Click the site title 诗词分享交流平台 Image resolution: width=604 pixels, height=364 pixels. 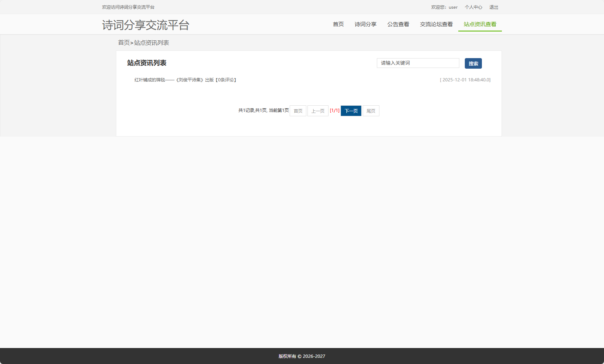pos(146,25)
